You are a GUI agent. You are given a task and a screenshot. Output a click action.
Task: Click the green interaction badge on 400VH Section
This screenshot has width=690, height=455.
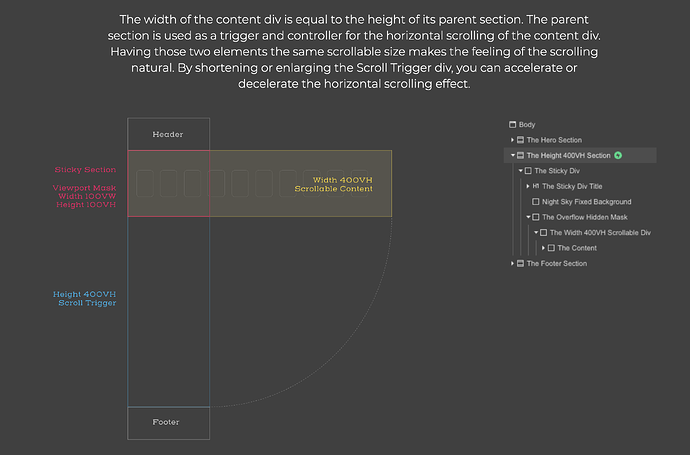click(618, 155)
